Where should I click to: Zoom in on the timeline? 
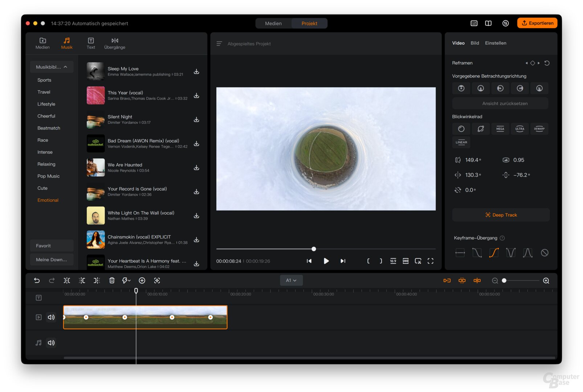coord(546,281)
